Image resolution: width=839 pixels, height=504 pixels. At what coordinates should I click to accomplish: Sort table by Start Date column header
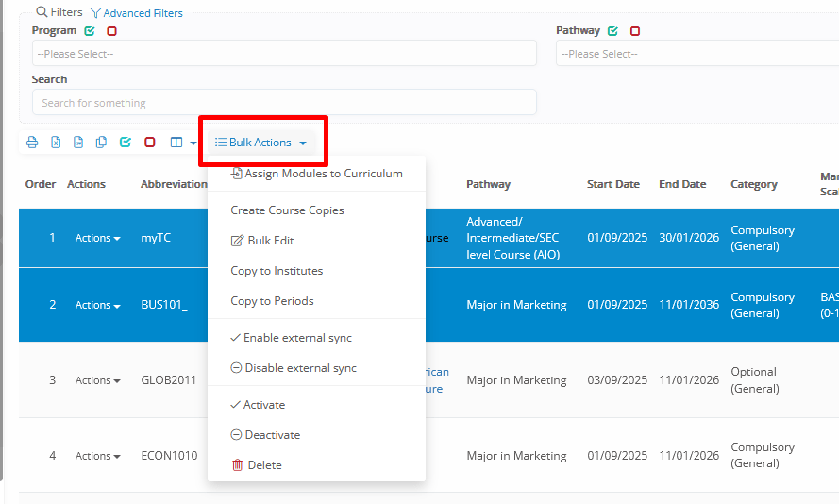[612, 185]
